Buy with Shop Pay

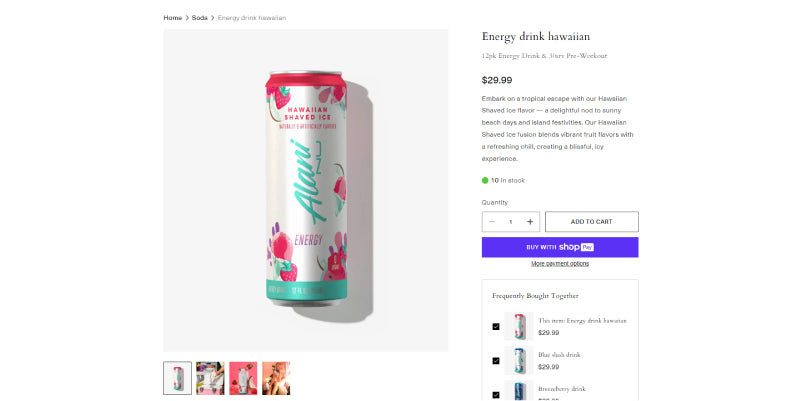click(x=560, y=247)
